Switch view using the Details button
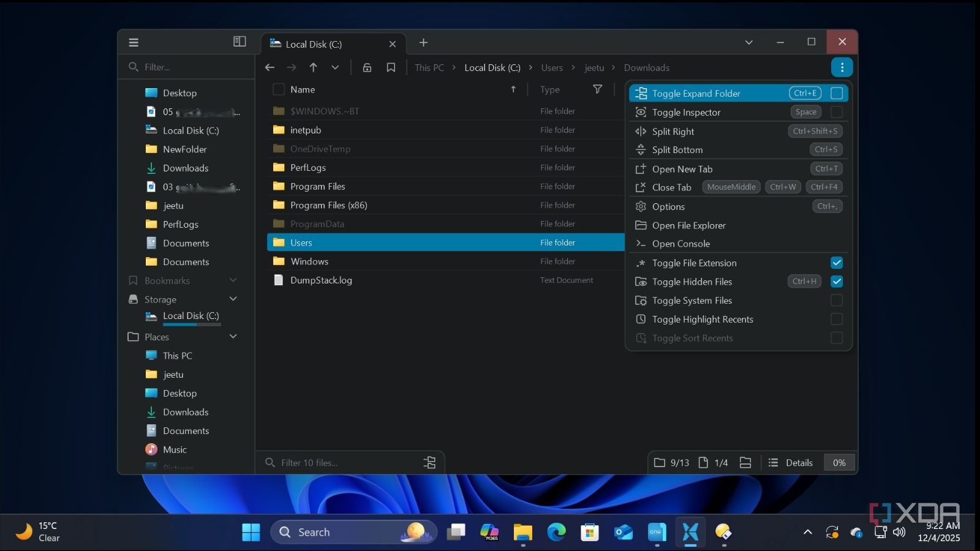 pos(791,463)
